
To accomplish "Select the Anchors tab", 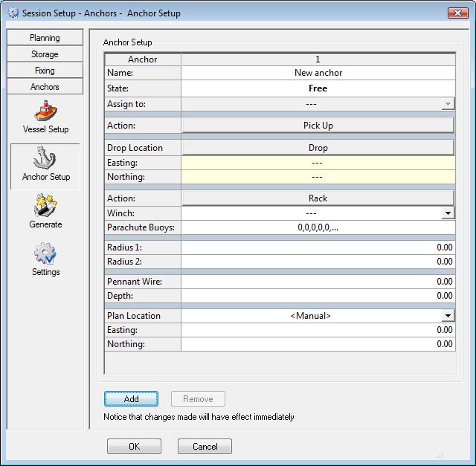I will [x=45, y=87].
